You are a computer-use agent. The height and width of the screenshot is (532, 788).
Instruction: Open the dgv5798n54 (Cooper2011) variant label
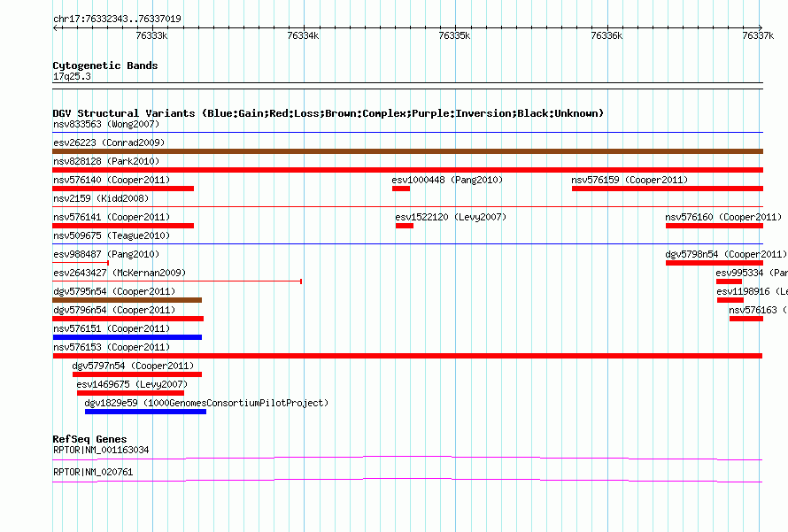(726, 254)
